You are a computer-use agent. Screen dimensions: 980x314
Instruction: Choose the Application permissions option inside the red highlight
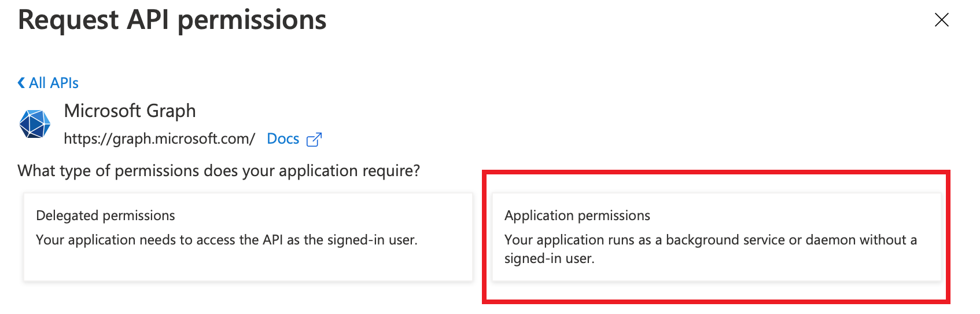click(x=717, y=237)
